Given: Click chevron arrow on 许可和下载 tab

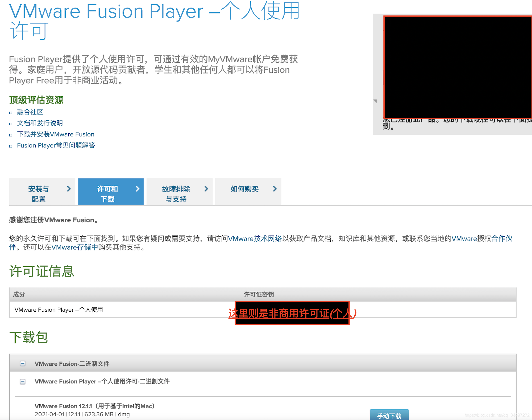Looking at the screenshot, I should [138, 189].
